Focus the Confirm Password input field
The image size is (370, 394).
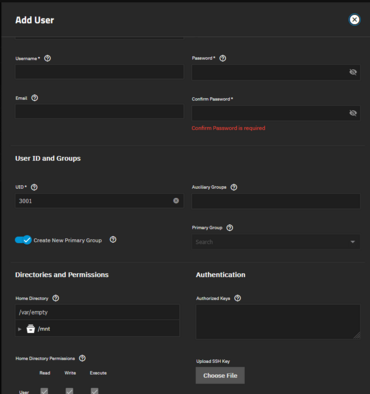[x=276, y=113]
